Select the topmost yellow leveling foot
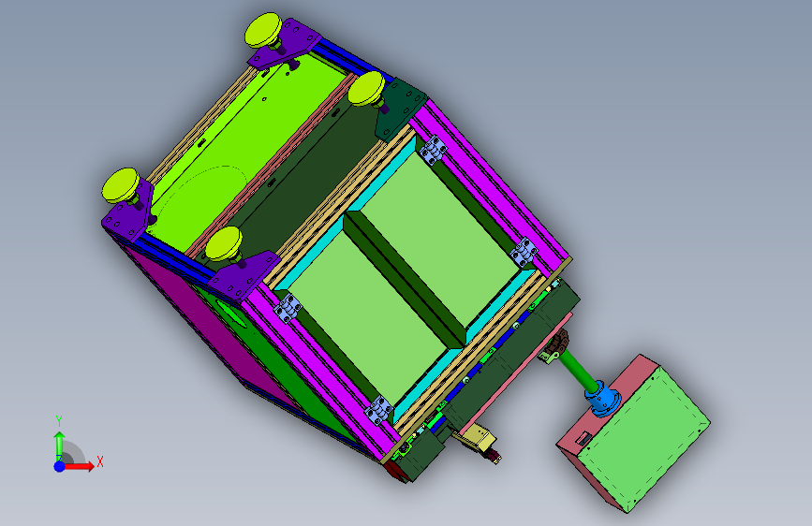The width and height of the screenshot is (812, 526). pyautogui.click(x=263, y=30)
